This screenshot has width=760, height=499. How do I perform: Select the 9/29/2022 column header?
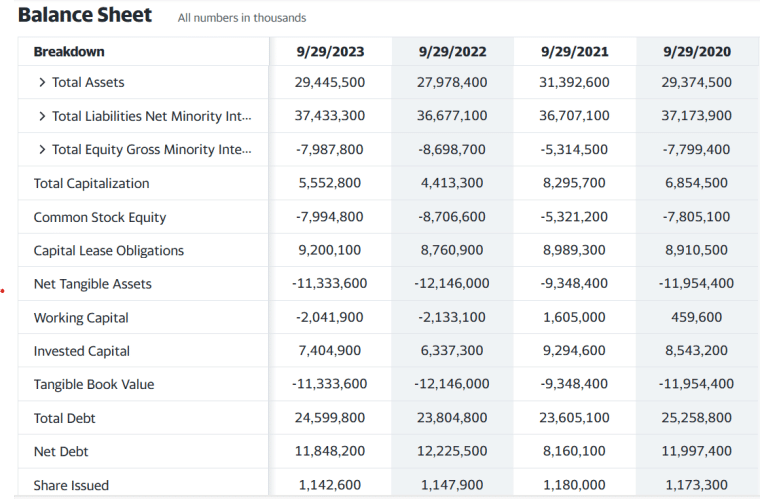pos(452,52)
